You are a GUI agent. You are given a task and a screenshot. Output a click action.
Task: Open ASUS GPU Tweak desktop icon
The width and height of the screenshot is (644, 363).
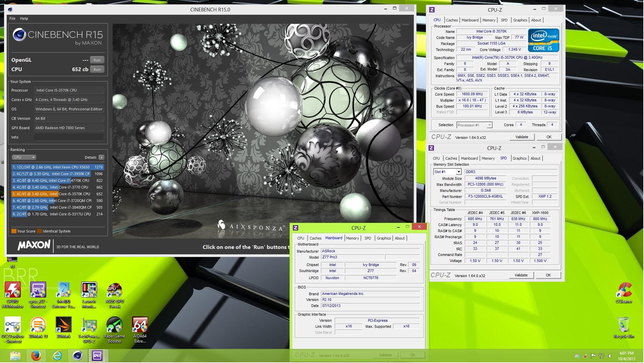(x=115, y=295)
